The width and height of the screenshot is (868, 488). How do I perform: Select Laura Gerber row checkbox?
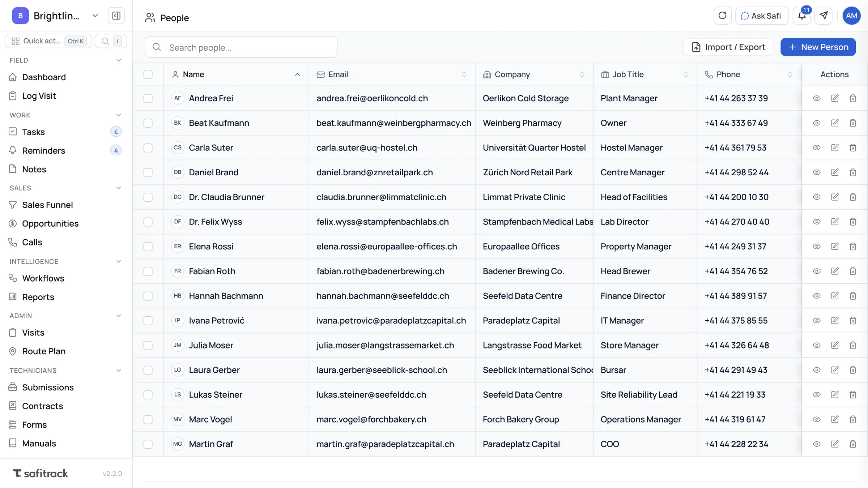pyautogui.click(x=148, y=370)
